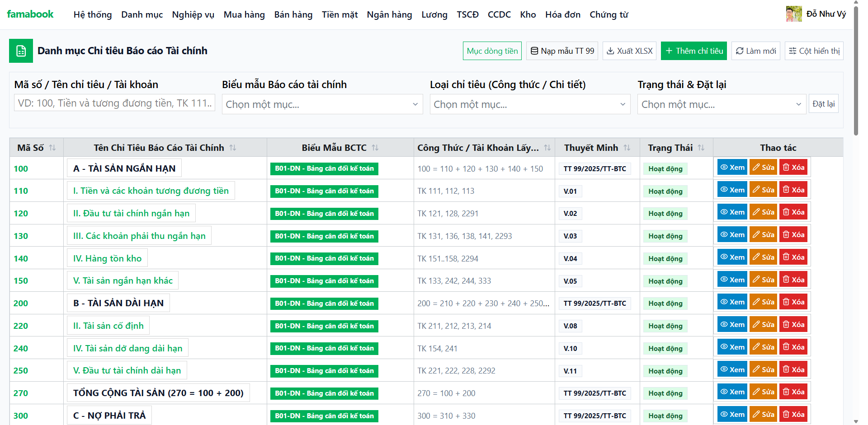Click Nạp mẫu TT 99 button
The width and height of the screenshot is (868, 425).
(x=562, y=51)
